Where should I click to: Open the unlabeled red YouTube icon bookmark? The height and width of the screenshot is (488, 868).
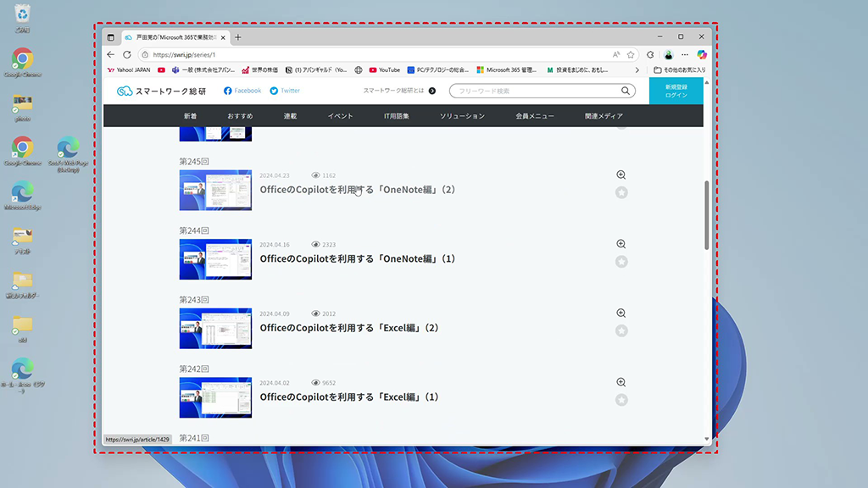point(161,70)
